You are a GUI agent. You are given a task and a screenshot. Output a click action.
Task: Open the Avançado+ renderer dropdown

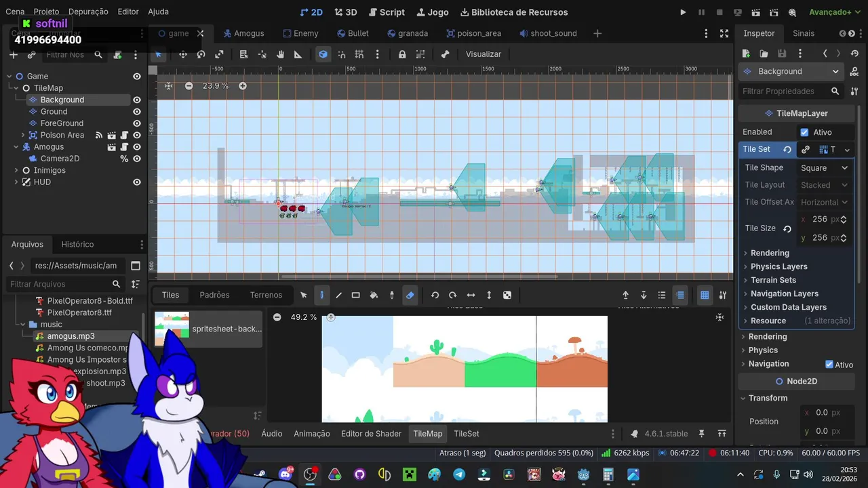click(835, 12)
